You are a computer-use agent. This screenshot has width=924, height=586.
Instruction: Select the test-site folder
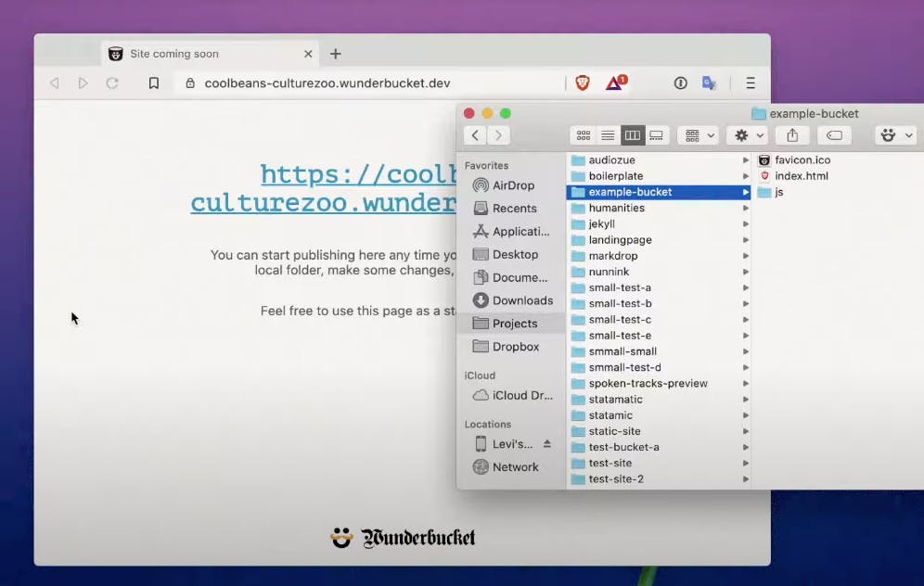coord(659,463)
